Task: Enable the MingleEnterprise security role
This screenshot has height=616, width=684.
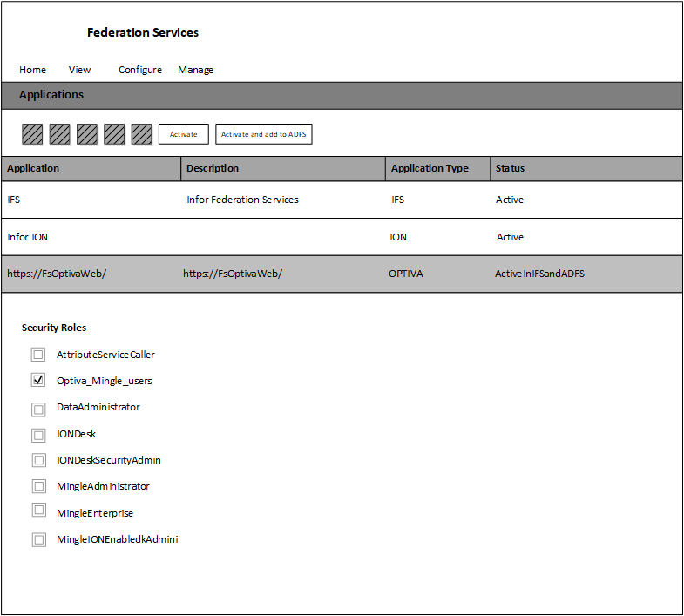Action: 38,511
